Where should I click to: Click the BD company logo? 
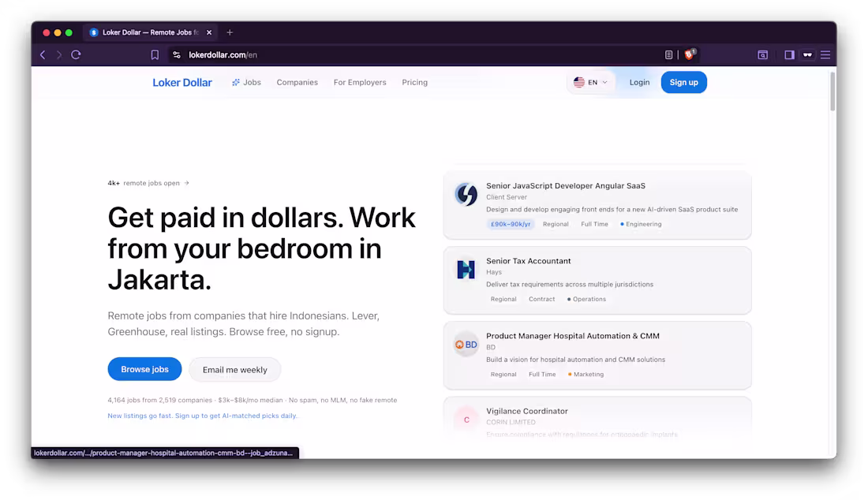[x=466, y=345]
